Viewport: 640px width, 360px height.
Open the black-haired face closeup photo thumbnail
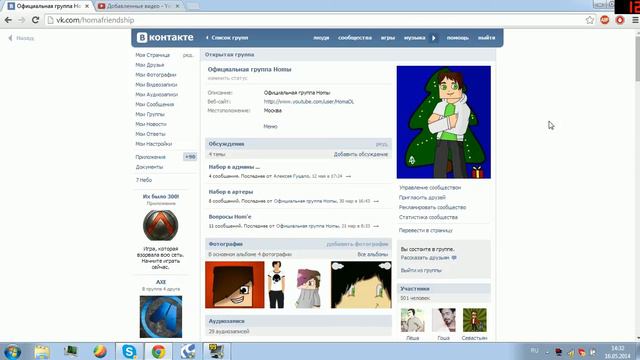pyautogui.click(x=361, y=285)
